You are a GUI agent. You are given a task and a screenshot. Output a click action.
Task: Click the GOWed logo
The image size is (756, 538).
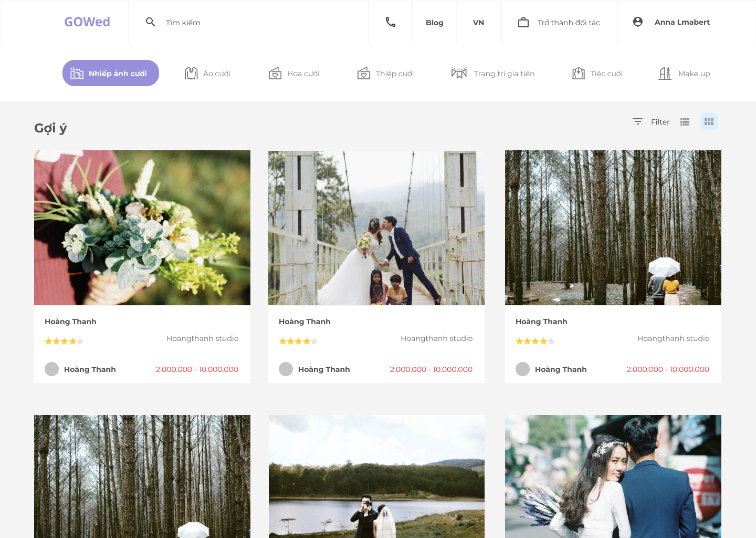[87, 22]
